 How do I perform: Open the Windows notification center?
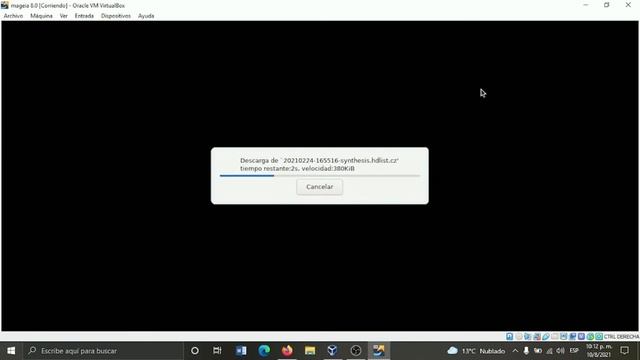[624, 351]
